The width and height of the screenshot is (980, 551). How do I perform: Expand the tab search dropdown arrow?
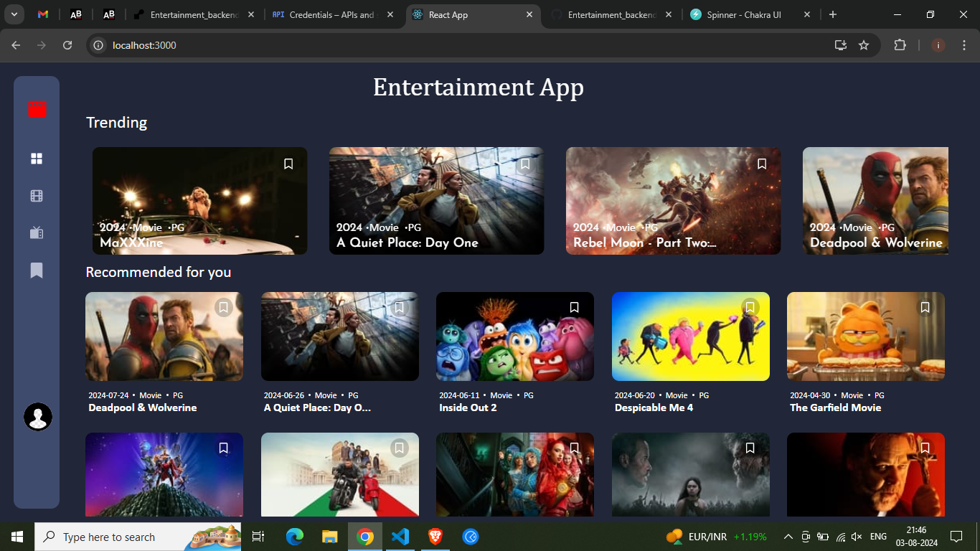coord(14,14)
